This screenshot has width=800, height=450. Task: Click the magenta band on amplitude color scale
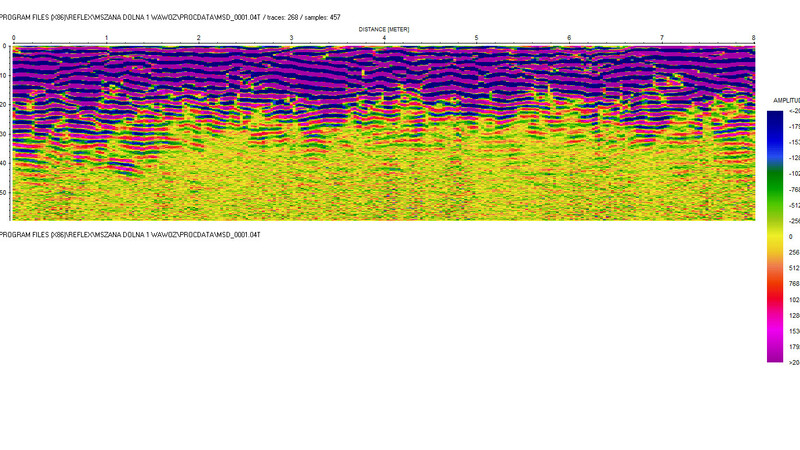tap(777, 325)
